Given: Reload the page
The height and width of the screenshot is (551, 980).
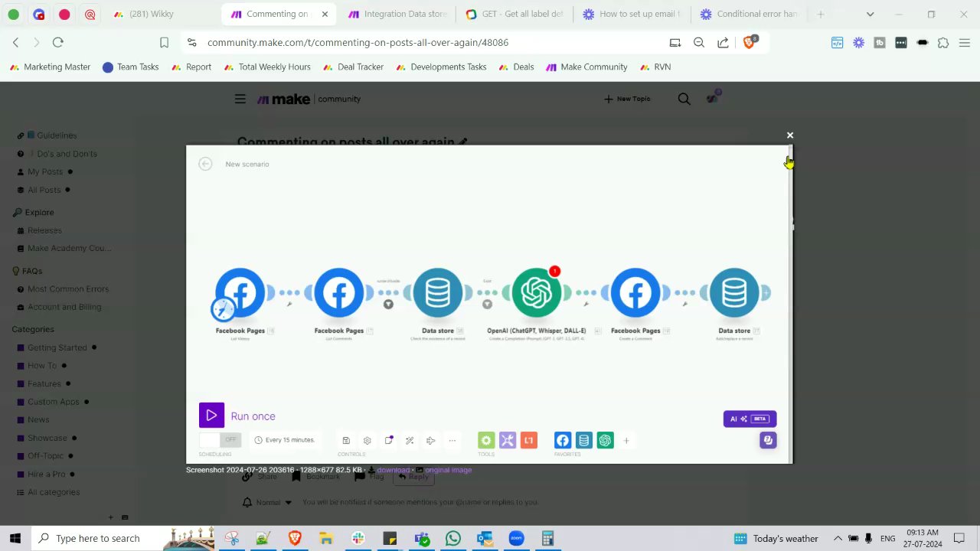Looking at the screenshot, I should 58,42.
